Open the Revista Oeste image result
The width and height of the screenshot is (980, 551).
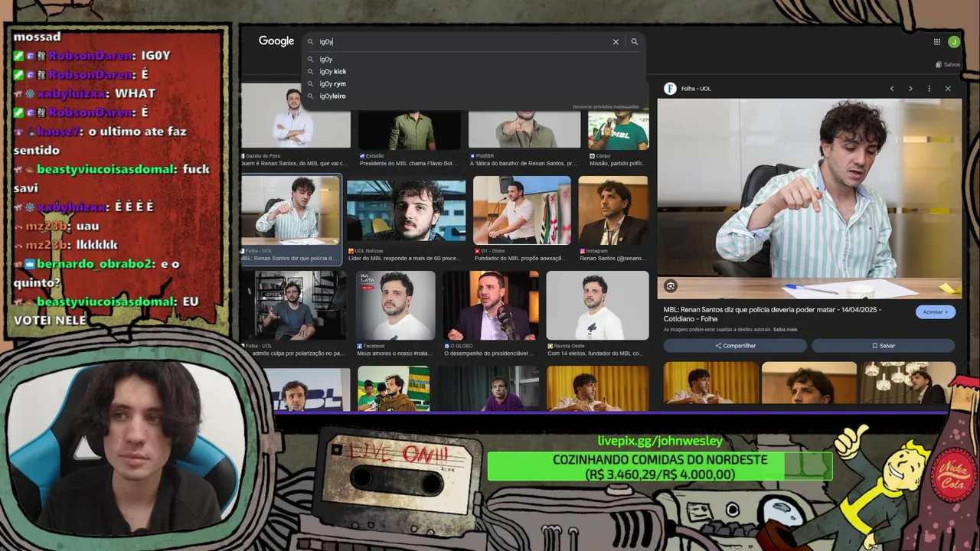597,305
